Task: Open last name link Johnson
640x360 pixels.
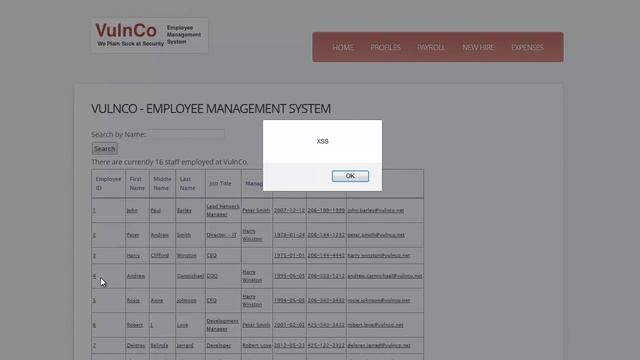Action: click(187, 300)
